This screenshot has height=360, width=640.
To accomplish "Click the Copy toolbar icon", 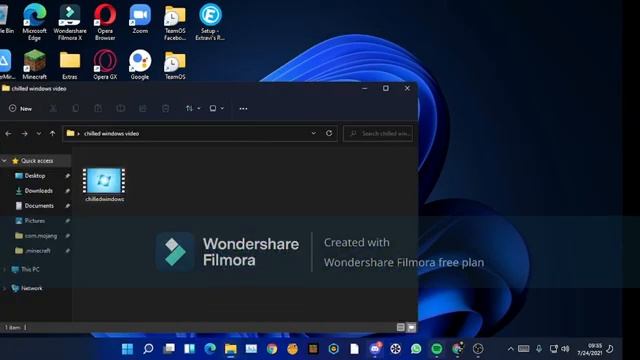I will tap(76, 109).
